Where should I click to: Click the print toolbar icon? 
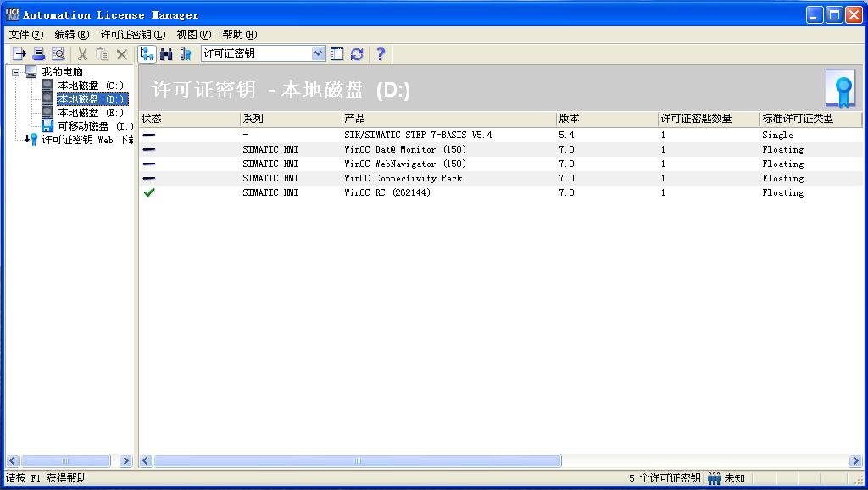(x=39, y=54)
